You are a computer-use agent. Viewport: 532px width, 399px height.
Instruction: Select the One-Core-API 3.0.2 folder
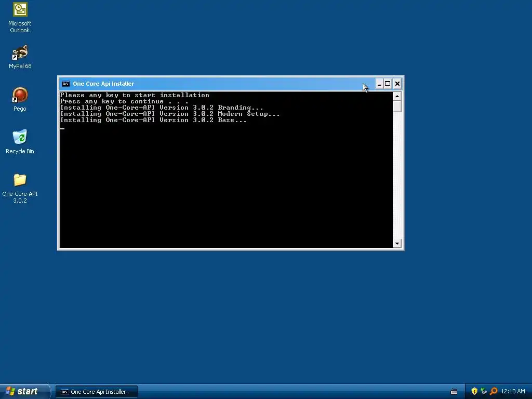(20, 188)
